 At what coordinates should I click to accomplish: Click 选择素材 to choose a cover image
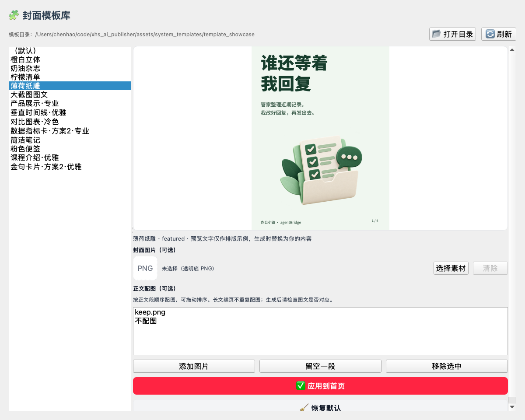click(x=451, y=268)
